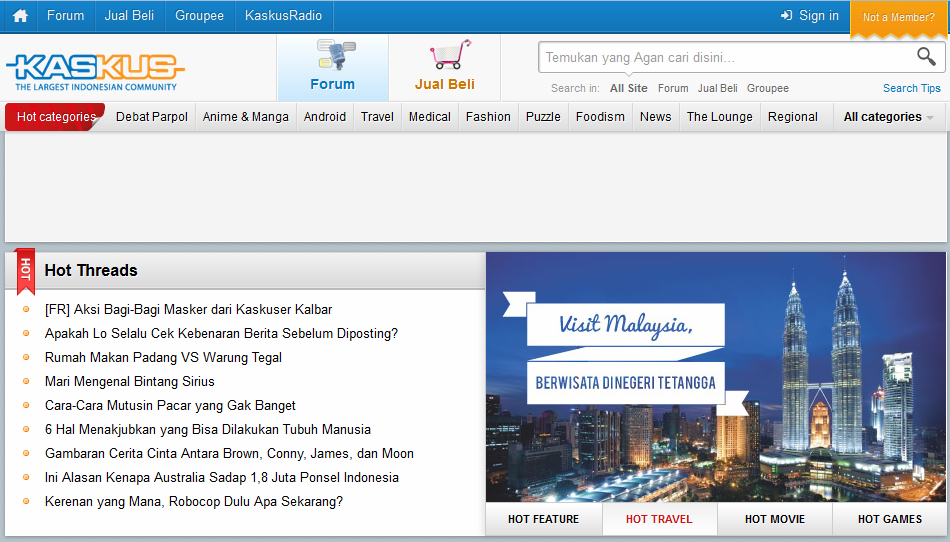950x542 pixels.
Task: Click the KASKUS logo
Action: pos(95,72)
